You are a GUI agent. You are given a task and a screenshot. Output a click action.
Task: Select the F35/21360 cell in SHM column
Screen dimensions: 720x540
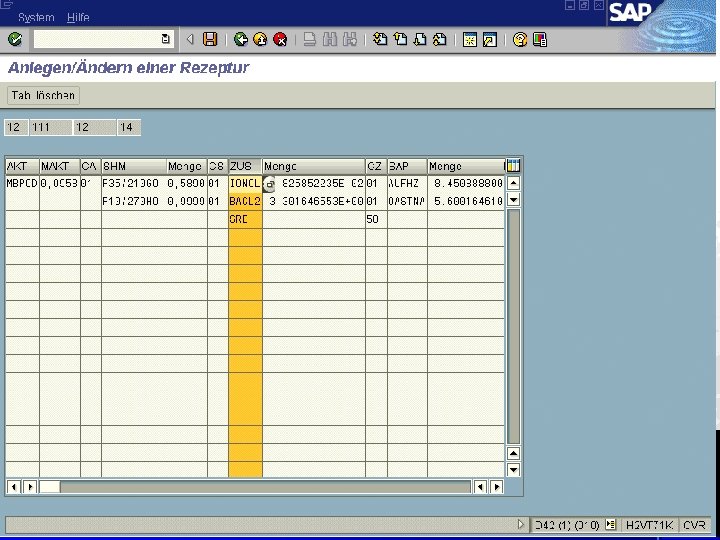(x=134, y=184)
